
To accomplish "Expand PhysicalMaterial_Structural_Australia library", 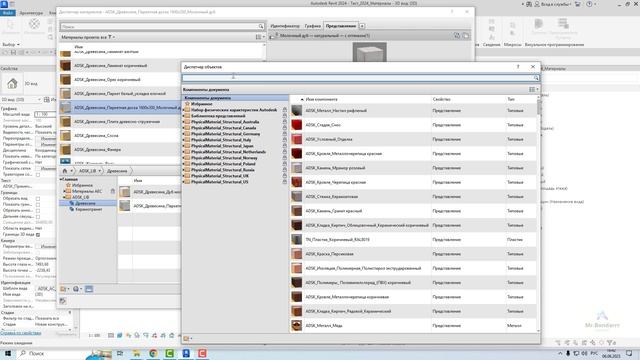I will pos(183,122).
